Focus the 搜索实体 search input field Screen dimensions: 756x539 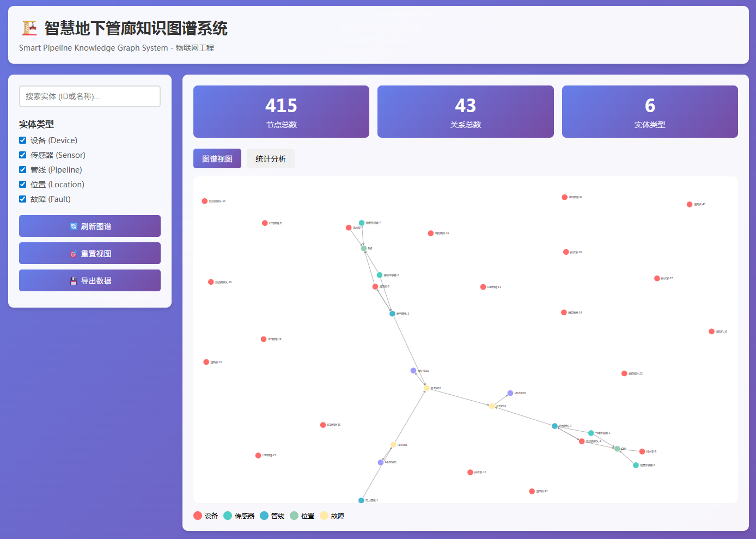click(90, 96)
